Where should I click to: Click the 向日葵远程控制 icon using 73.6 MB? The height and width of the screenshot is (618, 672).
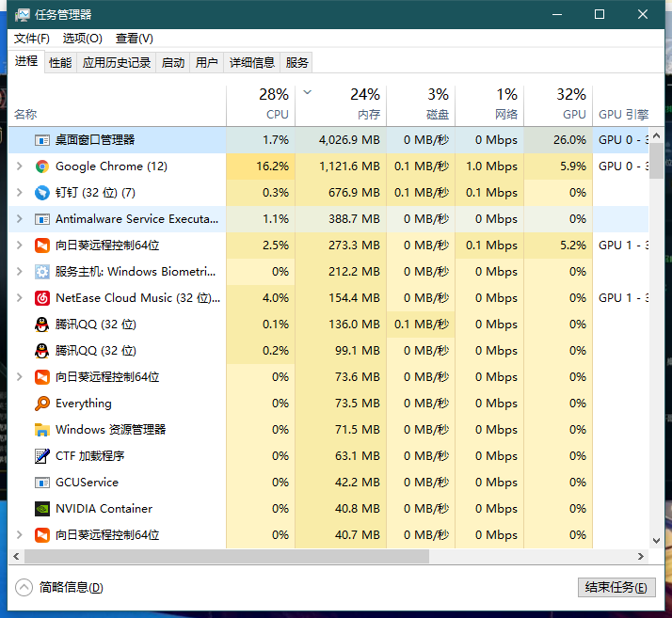pos(42,377)
